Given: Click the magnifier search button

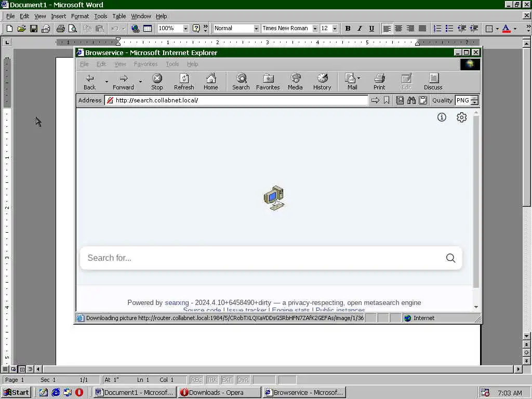Looking at the screenshot, I should coord(451,258).
